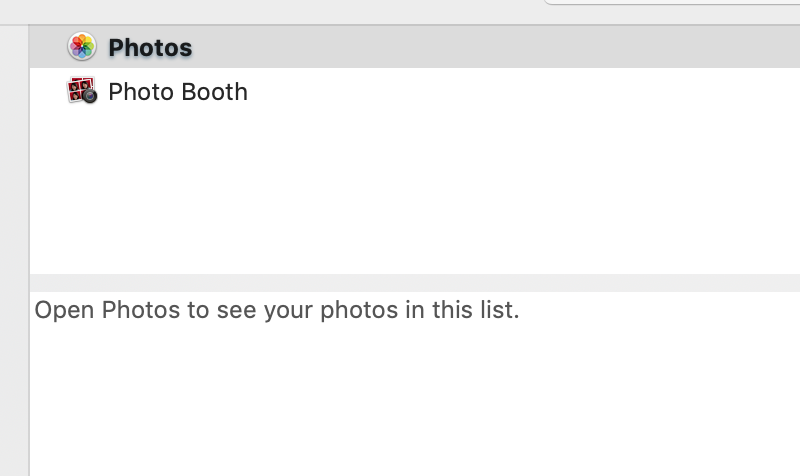This screenshot has width=800, height=476.
Task: Click the search field edge at top right
Action: point(671,2)
